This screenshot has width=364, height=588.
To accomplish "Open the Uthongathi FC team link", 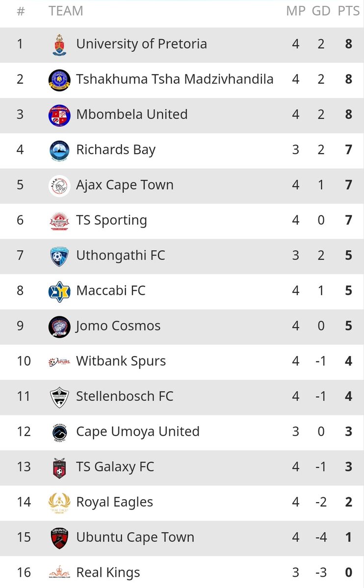I will click(x=120, y=256).
